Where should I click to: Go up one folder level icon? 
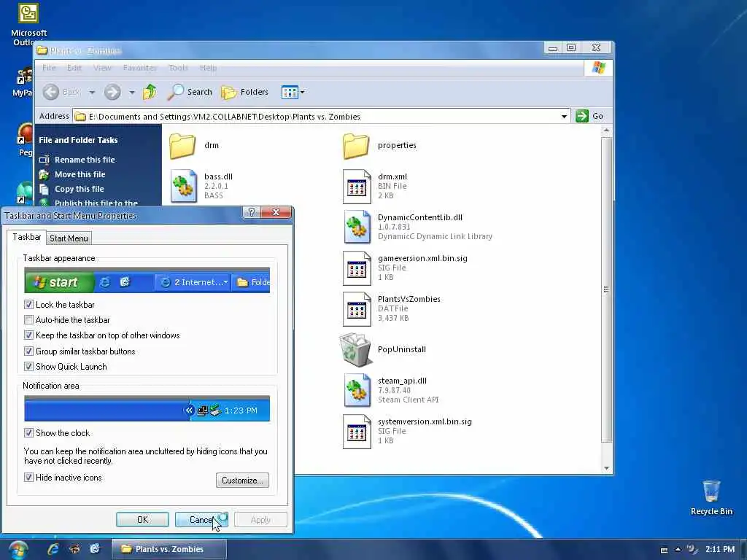click(x=150, y=91)
